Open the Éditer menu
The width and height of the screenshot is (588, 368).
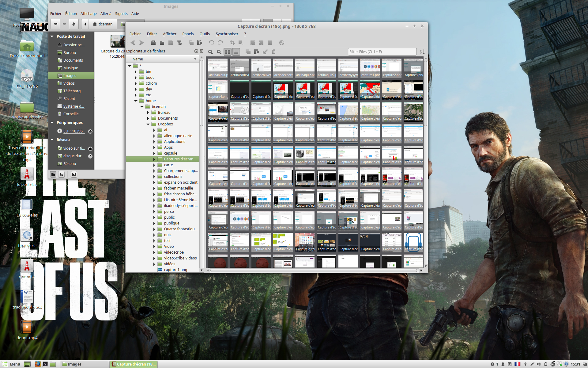pyautogui.click(x=152, y=34)
